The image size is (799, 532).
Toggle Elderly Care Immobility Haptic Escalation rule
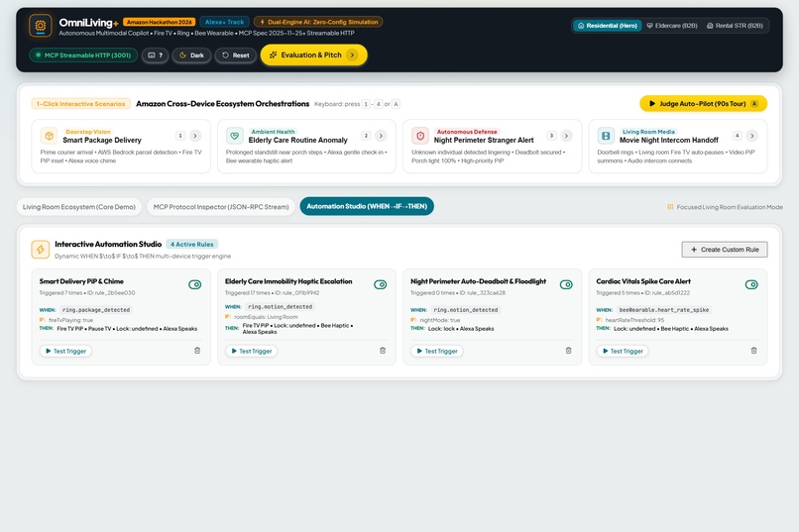pyautogui.click(x=380, y=284)
